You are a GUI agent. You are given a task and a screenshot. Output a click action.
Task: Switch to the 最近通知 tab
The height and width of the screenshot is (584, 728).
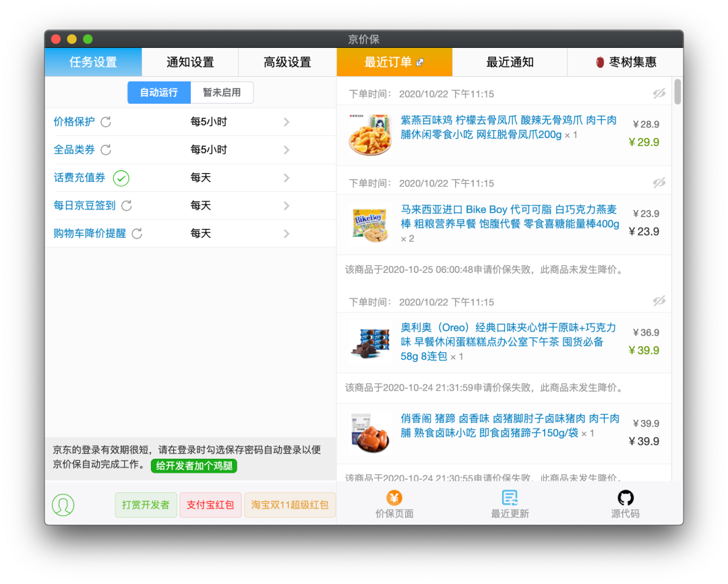coord(510,62)
